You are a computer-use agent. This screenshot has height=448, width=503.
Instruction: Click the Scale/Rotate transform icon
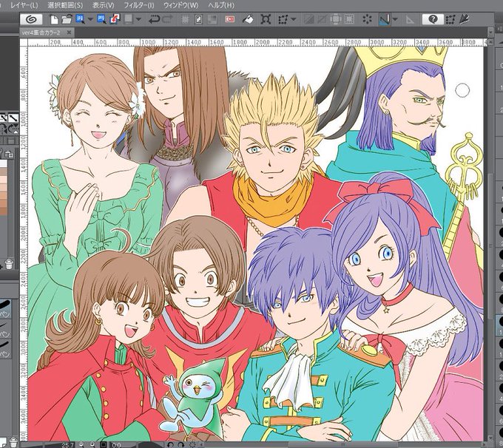pyautogui.click(x=266, y=19)
